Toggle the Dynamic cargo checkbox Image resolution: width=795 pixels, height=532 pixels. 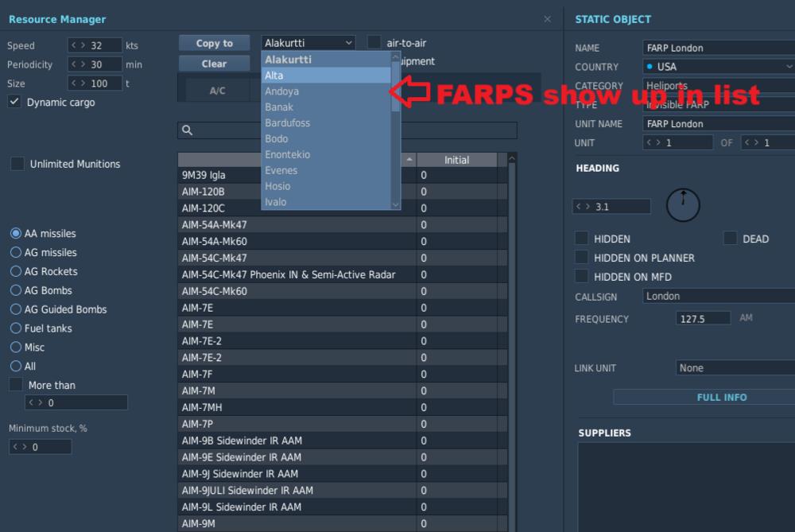click(14, 102)
